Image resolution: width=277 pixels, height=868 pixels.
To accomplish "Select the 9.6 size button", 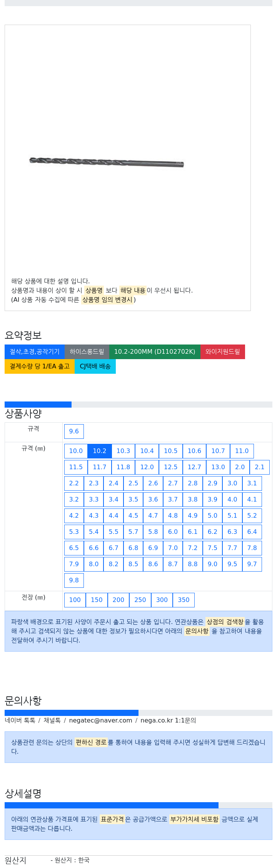I will point(74,431).
